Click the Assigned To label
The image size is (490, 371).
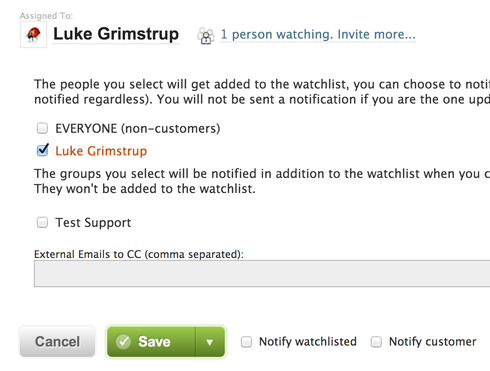[x=46, y=16]
